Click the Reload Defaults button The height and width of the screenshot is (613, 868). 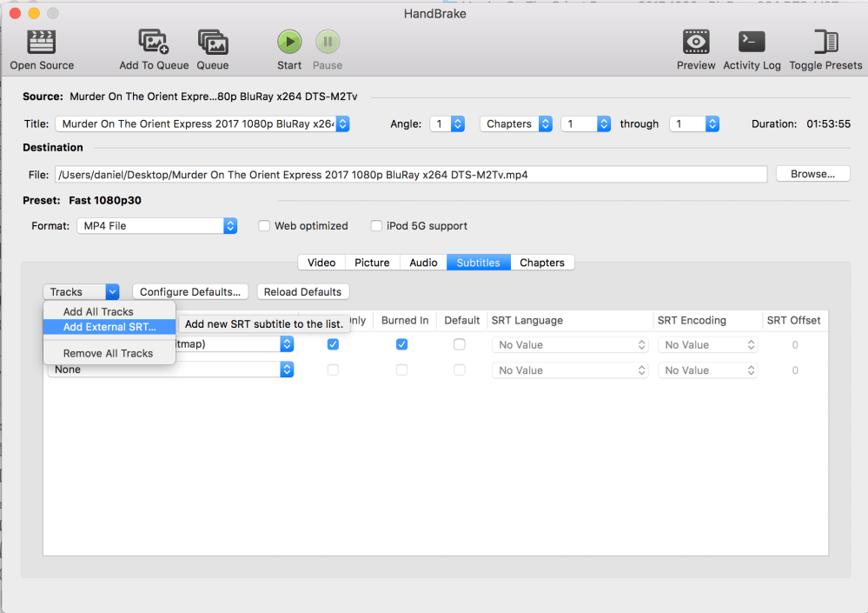(303, 292)
